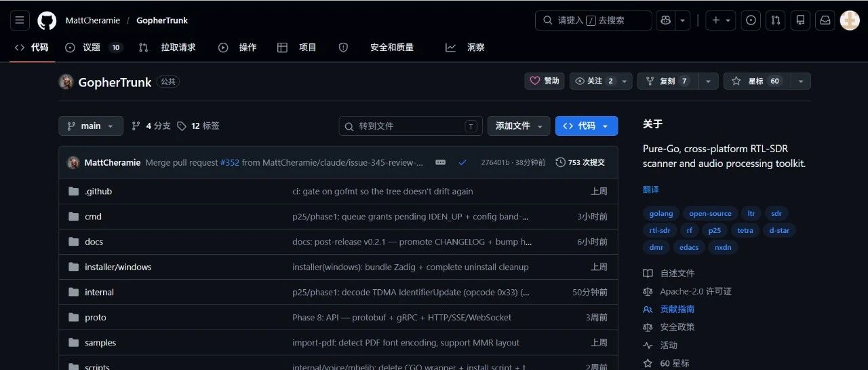Click the GitHub logo icon
Image resolution: width=868 pixels, height=370 pixels.
47,20
